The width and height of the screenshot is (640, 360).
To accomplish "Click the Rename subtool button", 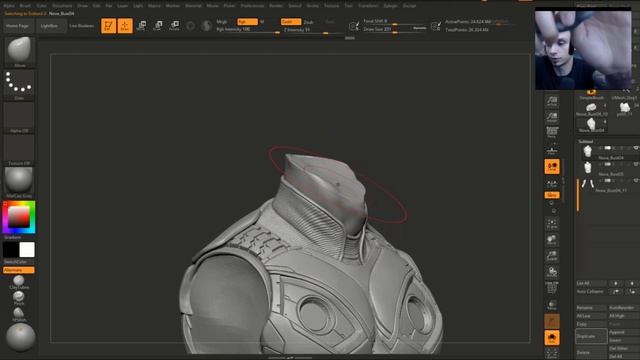I will [x=591, y=308].
